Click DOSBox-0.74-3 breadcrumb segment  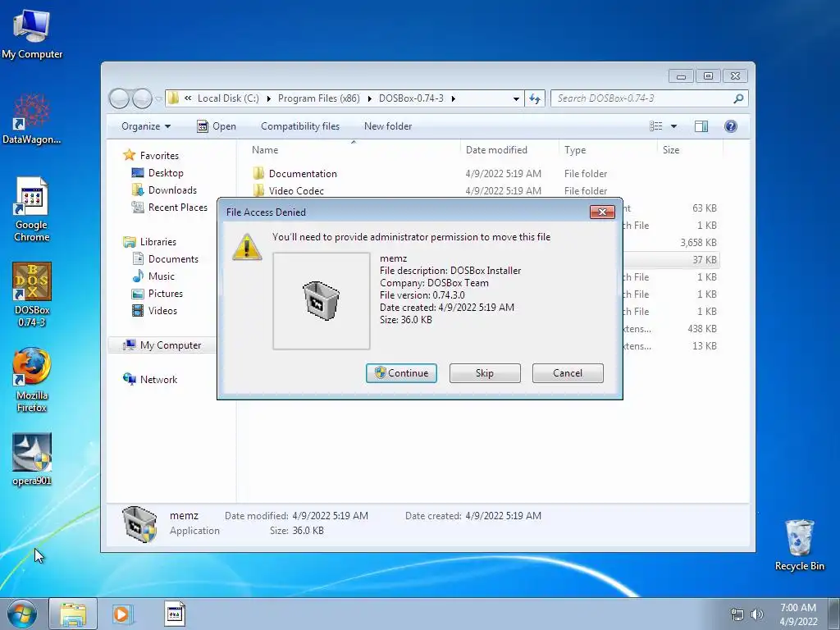pyautogui.click(x=411, y=98)
